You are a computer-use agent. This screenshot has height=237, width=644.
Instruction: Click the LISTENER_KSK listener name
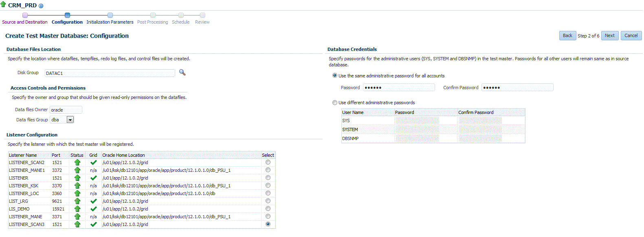[x=24, y=186]
